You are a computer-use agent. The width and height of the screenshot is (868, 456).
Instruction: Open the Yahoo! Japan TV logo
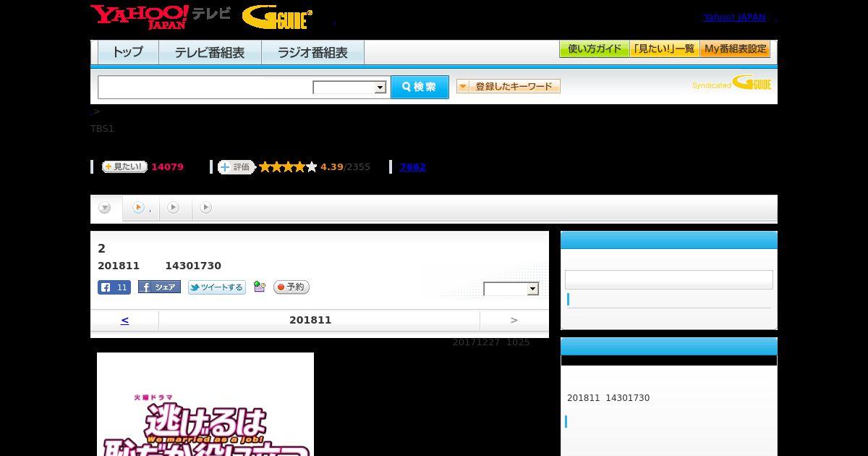(x=161, y=17)
